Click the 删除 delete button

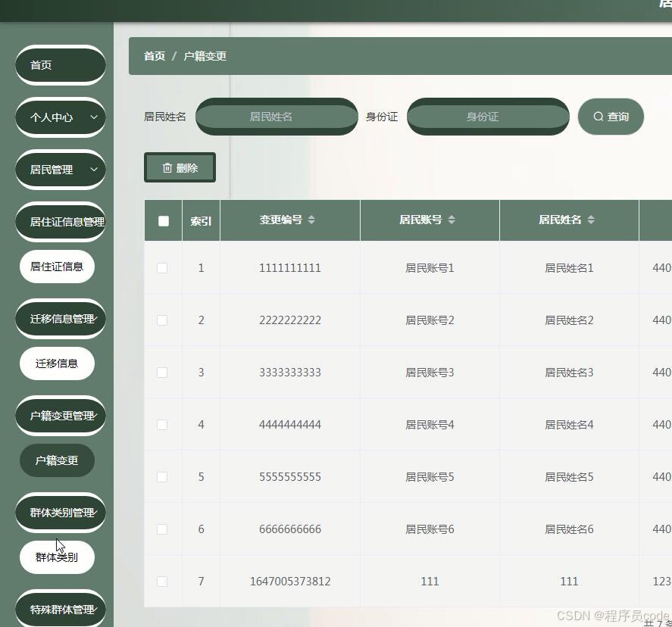[180, 167]
